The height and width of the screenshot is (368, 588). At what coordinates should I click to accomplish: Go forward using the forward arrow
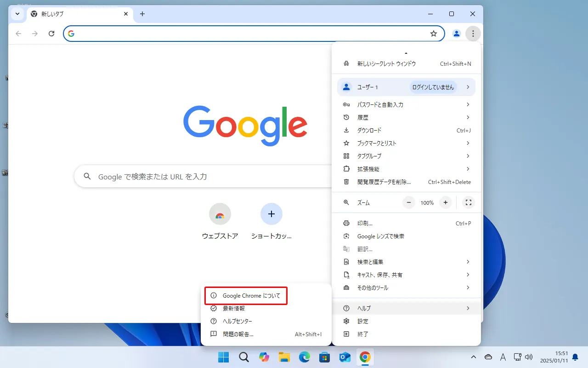pyautogui.click(x=35, y=34)
